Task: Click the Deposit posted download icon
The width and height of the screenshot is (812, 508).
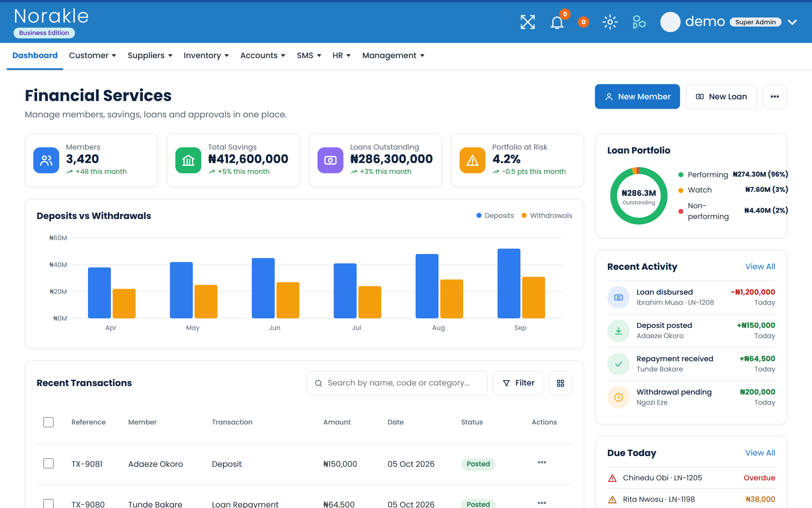Action: pos(618,330)
